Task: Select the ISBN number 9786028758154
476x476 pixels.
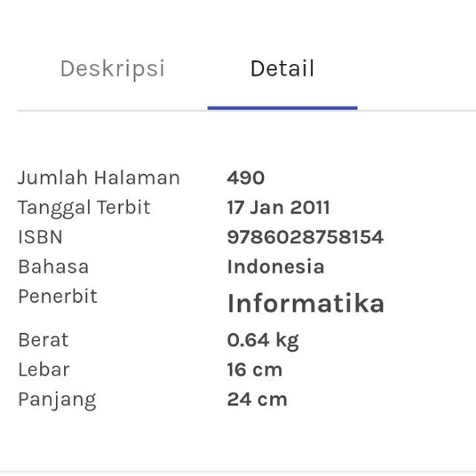Action: pyautogui.click(x=305, y=237)
